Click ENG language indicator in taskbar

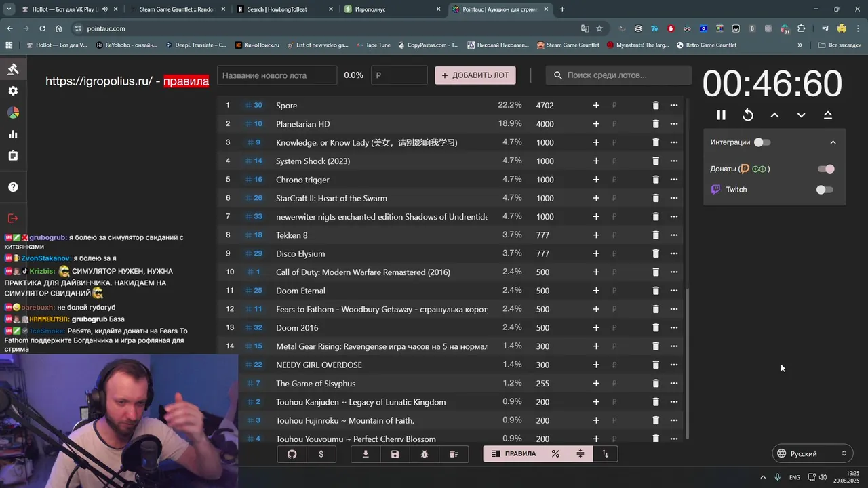tap(794, 477)
